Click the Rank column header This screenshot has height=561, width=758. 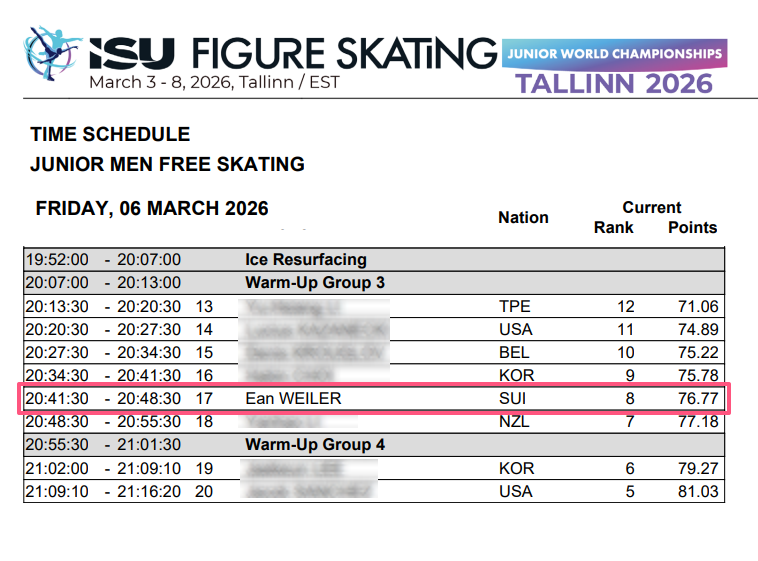coord(613,227)
